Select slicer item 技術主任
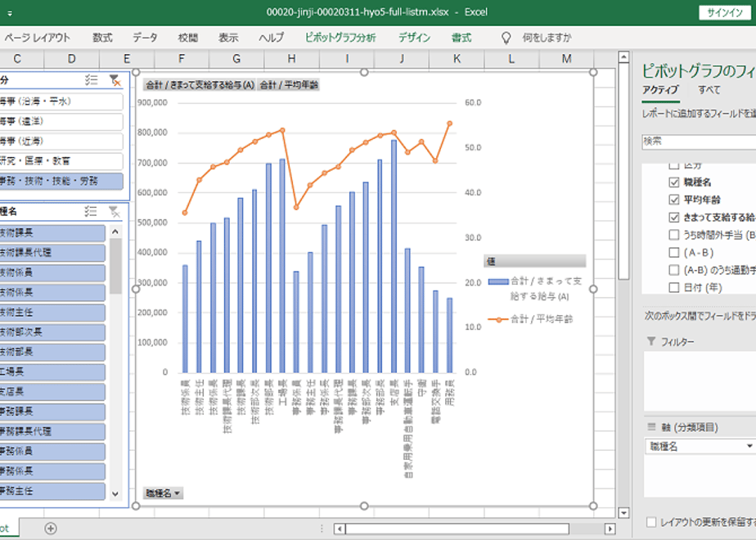 [52, 313]
